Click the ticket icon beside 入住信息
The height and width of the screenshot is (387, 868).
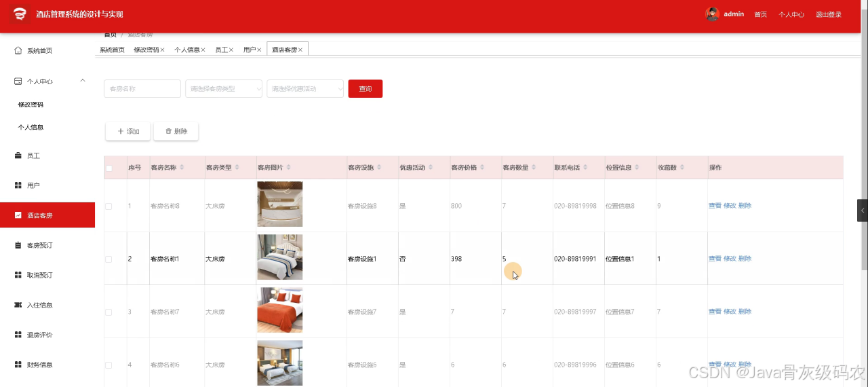(x=18, y=305)
